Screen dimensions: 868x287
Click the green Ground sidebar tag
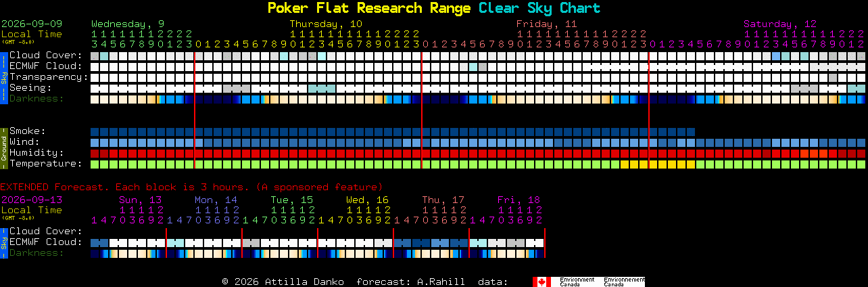[x=3, y=148]
